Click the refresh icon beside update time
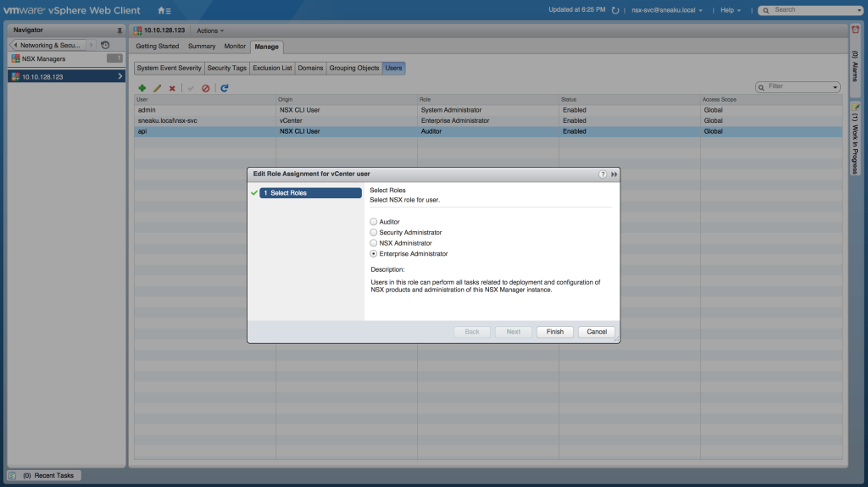 [x=615, y=10]
